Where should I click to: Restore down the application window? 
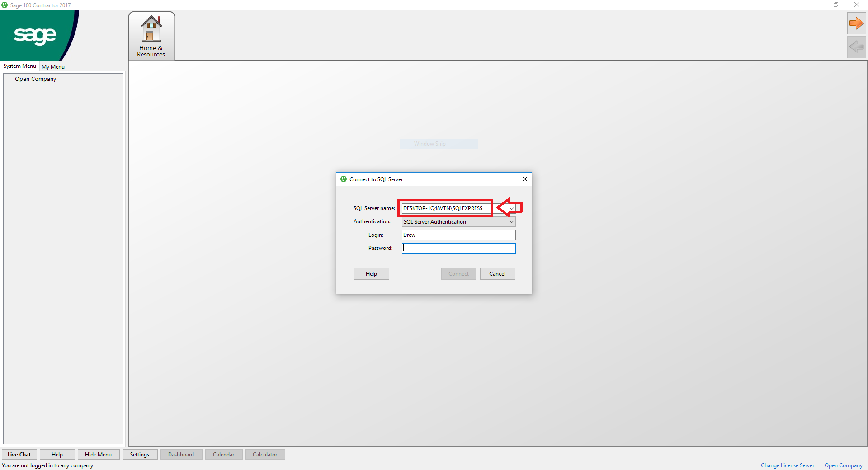pos(836,5)
